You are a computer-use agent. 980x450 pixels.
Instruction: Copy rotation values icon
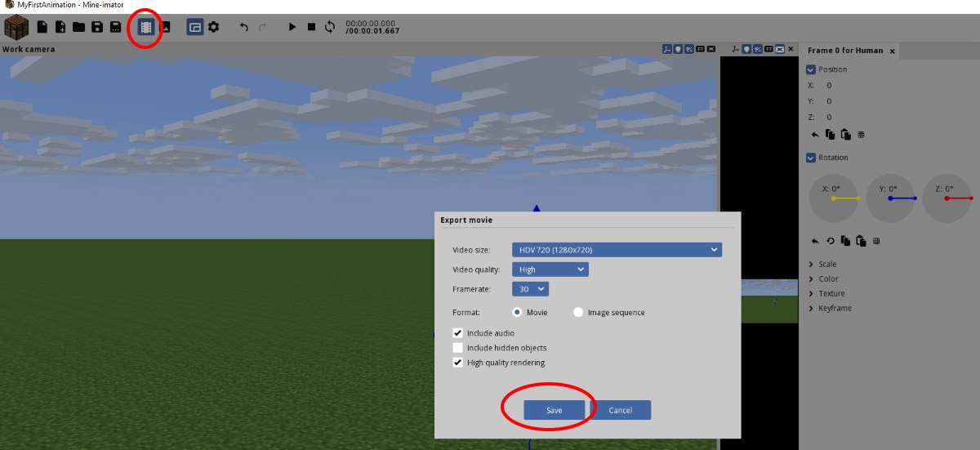[845, 241]
